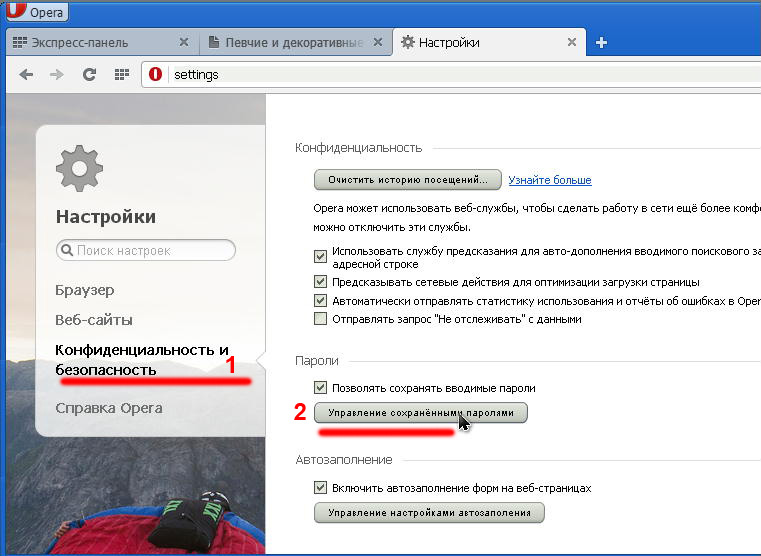Image resolution: width=761 pixels, height=556 pixels.
Task: Open the Узнайте больше link
Action: pos(549,180)
